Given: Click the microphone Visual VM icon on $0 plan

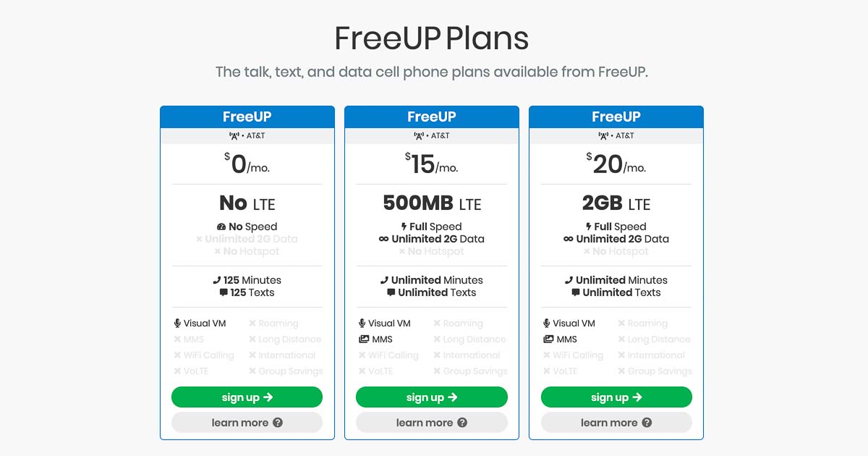Looking at the screenshot, I should point(178,323).
